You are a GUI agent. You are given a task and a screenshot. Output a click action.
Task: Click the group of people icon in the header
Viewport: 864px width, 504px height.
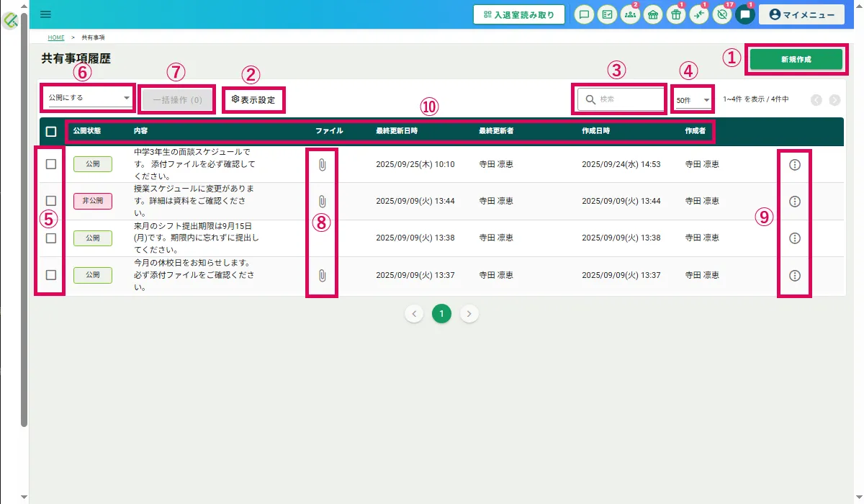[630, 14]
